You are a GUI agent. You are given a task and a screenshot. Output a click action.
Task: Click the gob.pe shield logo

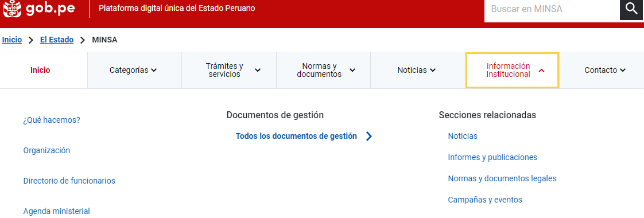[12, 9]
